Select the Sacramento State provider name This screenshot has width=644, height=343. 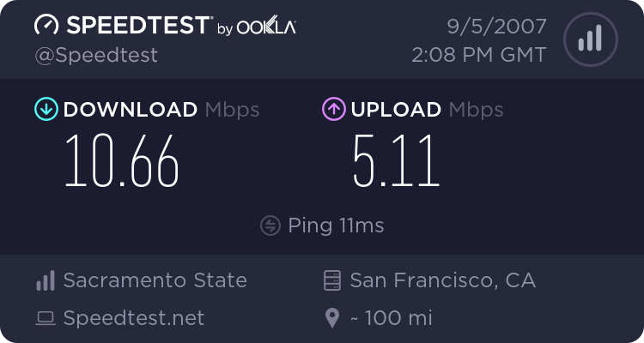pyautogui.click(x=155, y=280)
